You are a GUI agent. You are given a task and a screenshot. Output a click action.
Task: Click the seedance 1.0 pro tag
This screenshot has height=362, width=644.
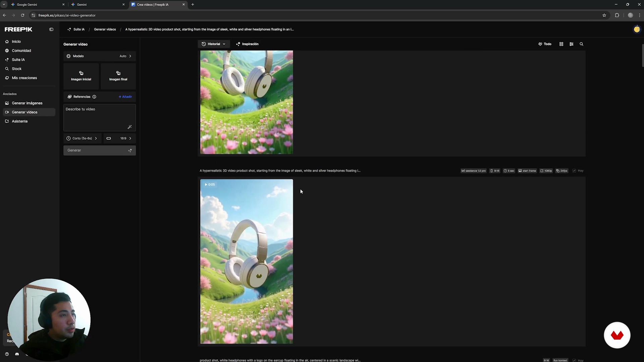coord(473,171)
